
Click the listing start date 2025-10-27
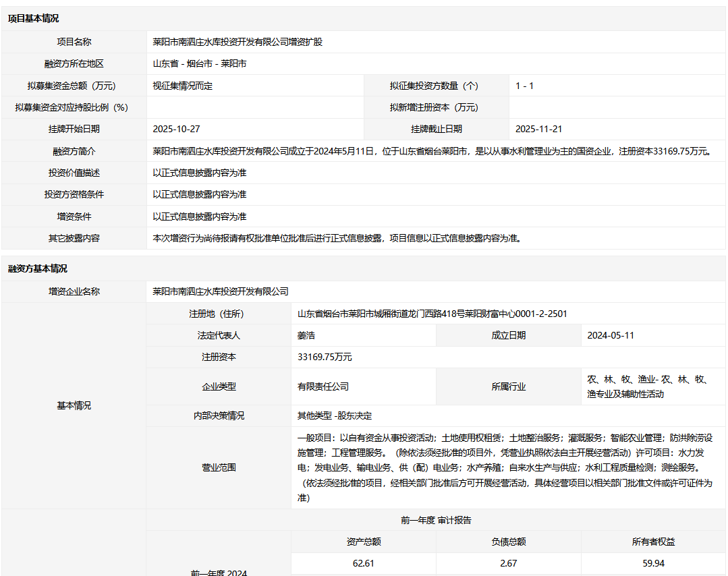click(177, 129)
